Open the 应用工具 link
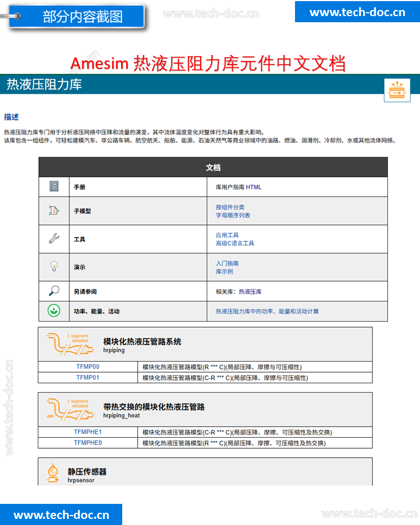This screenshot has height=525, width=420. point(227,235)
